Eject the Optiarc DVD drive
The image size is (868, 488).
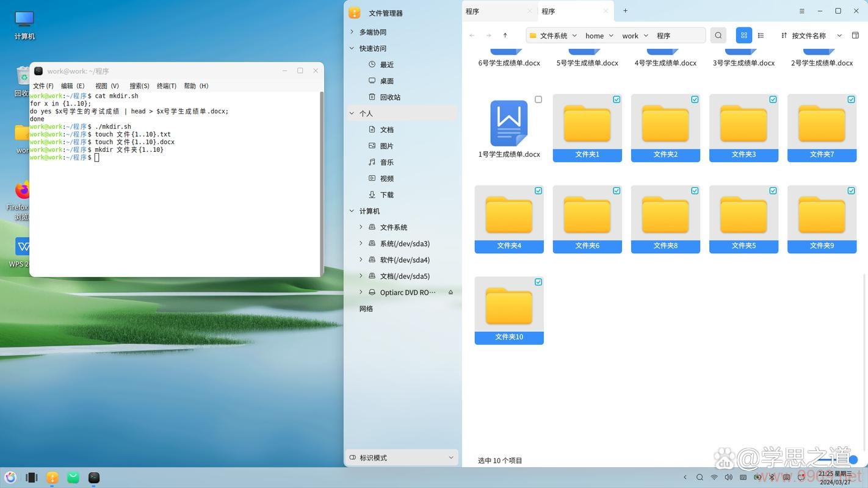[450, 292]
